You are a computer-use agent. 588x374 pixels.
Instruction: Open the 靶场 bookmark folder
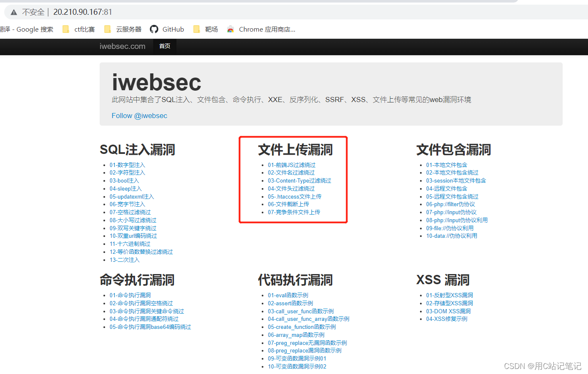click(206, 29)
